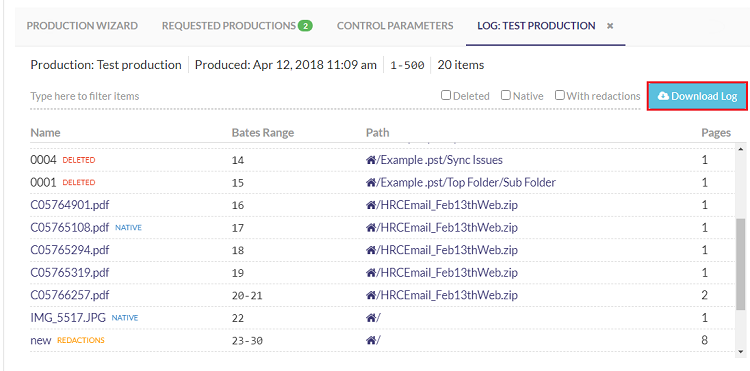Click the scrollbar up arrow of the log list
Image resolution: width=750 pixels, height=371 pixels.
click(x=741, y=150)
